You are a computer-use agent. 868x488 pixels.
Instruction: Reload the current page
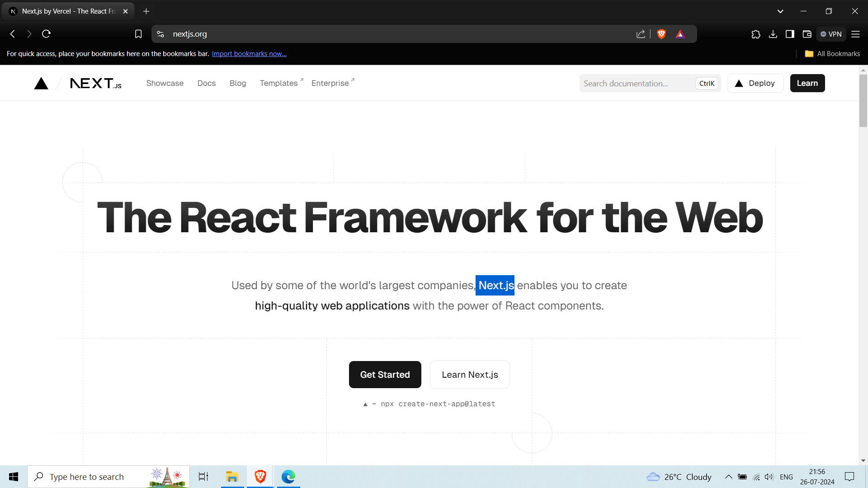pyautogui.click(x=46, y=34)
